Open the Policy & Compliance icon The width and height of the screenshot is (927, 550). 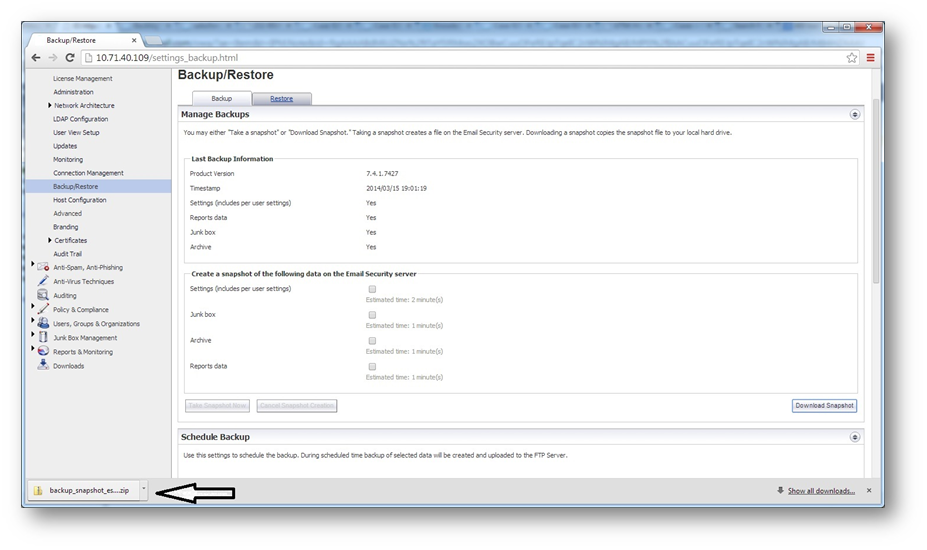(43, 309)
